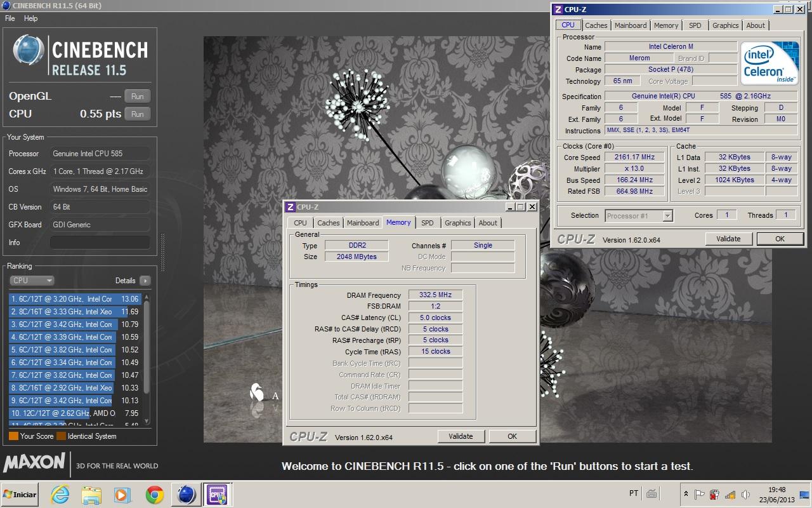This screenshot has width=812, height=508.
Task: Click OK in the top-right CPU-Z window
Action: point(780,239)
